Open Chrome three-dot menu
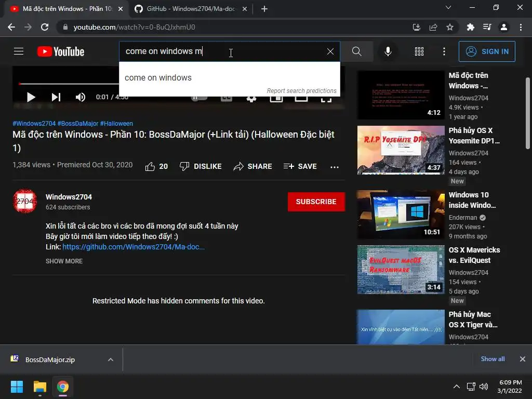The height and width of the screenshot is (399, 532). pyautogui.click(x=521, y=27)
